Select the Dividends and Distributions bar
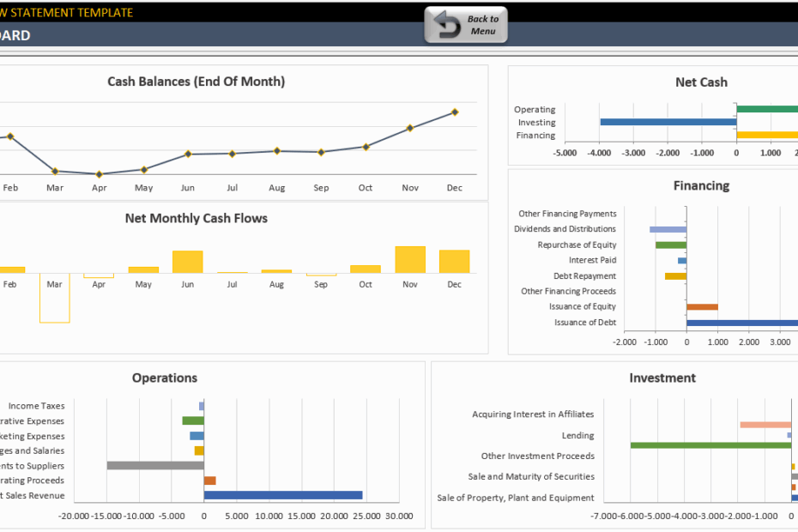 tap(668, 229)
